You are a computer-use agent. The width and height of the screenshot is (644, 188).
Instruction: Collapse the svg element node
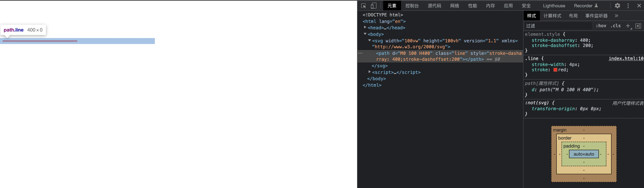370,40
